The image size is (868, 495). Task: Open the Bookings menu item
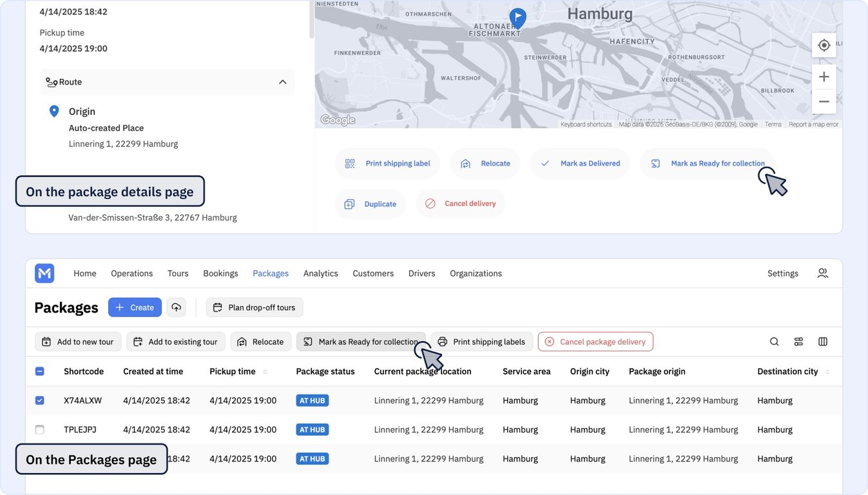pyautogui.click(x=220, y=273)
